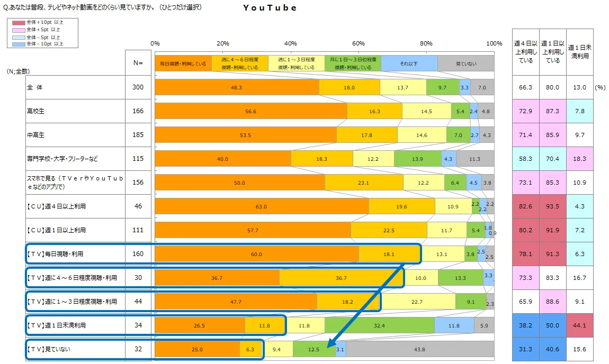Click the yellow bar value '23.1'
Image resolution: width=609 pixels, height=364 pixels.
click(x=363, y=183)
